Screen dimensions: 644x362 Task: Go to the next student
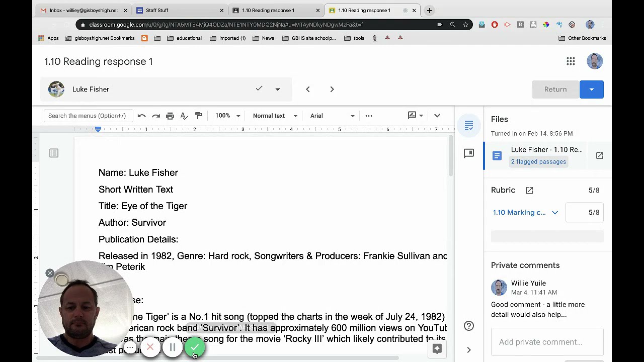click(332, 89)
